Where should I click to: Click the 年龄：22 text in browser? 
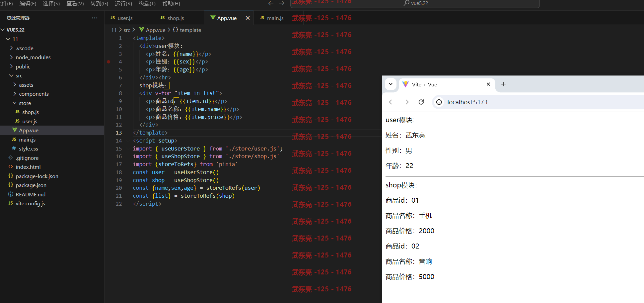[399, 166]
